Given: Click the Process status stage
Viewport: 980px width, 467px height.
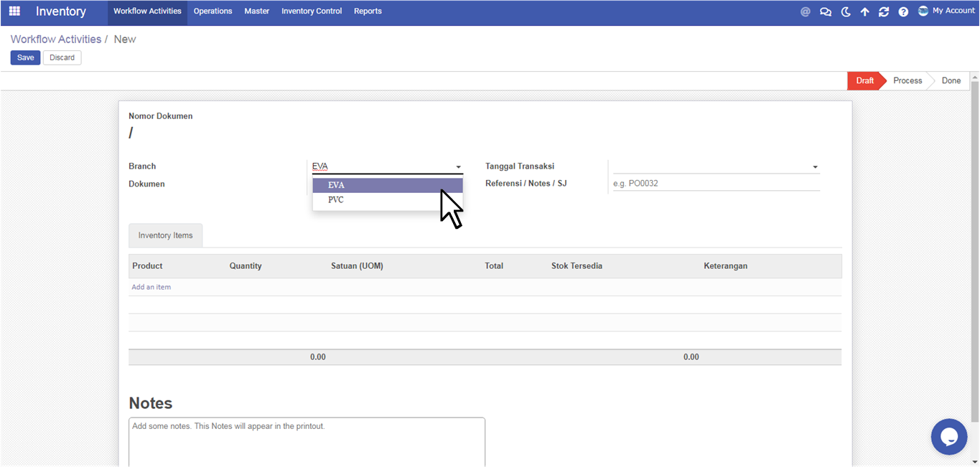Looking at the screenshot, I should pyautogui.click(x=907, y=81).
